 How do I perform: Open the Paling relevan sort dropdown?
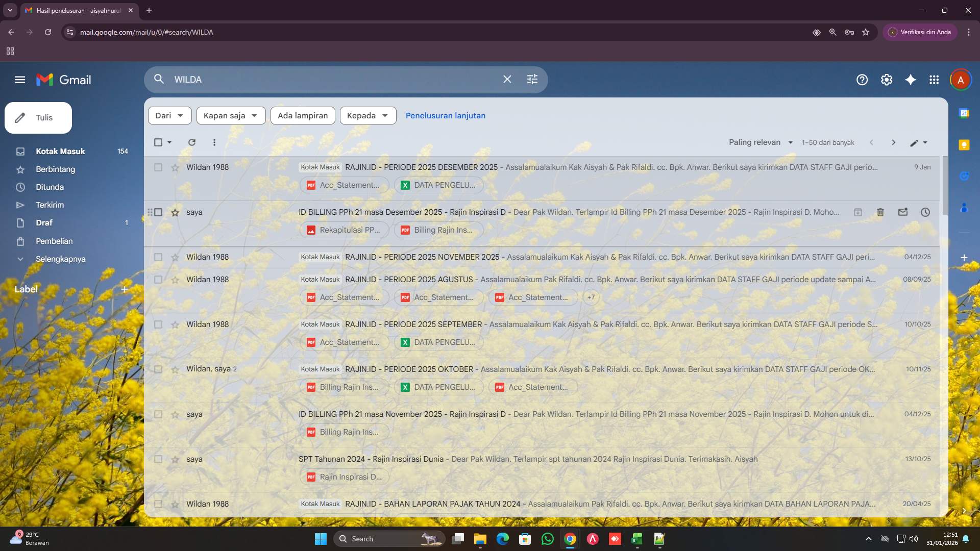[761, 142]
